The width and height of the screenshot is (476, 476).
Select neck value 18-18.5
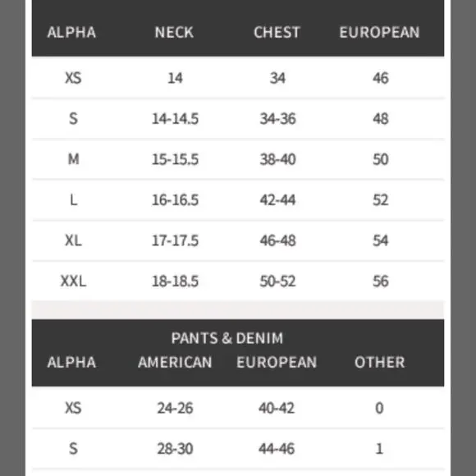click(x=175, y=281)
